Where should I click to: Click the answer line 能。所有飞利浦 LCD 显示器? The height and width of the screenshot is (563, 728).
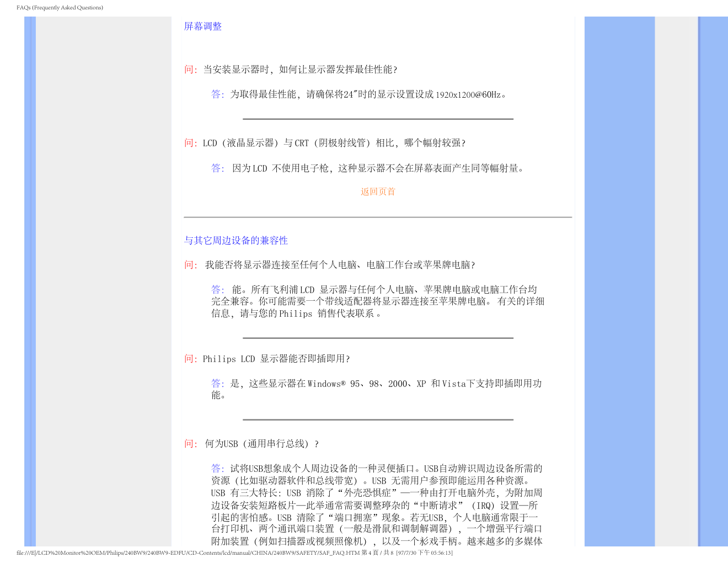[374, 290]
